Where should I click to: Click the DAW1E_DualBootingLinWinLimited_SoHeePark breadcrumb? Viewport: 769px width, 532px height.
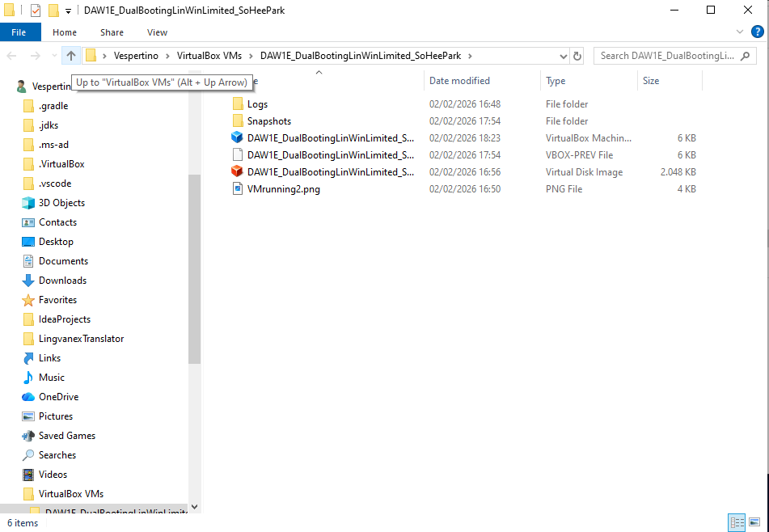pos(361,56)
